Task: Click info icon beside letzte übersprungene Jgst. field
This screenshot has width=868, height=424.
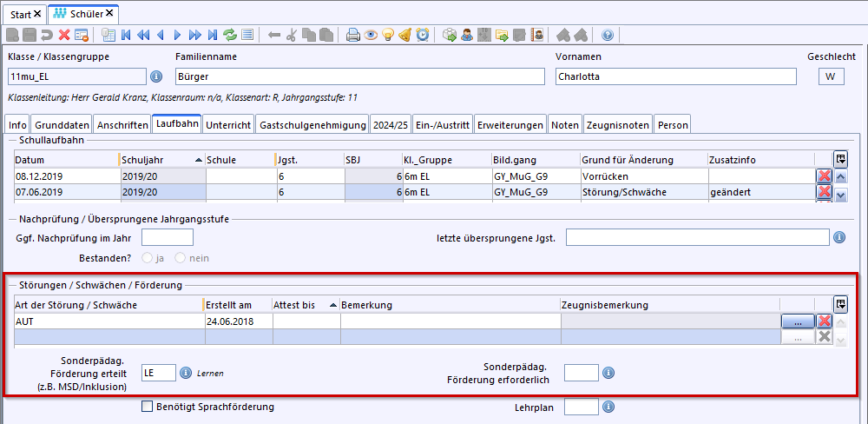Action: tap(839, 237)
